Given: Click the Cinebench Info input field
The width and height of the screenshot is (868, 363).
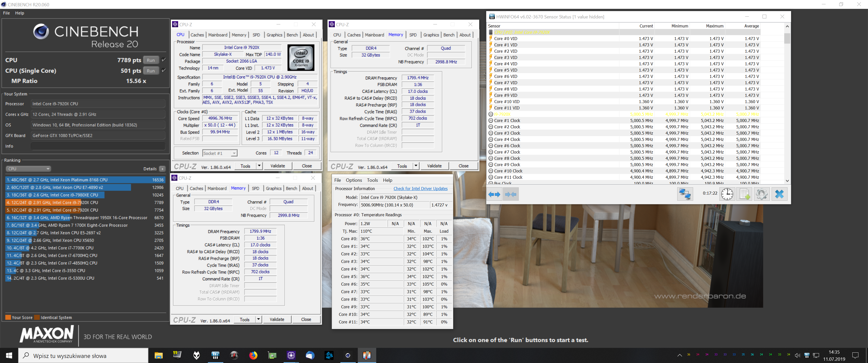Looking at the screenshot, I should point(98,146).
